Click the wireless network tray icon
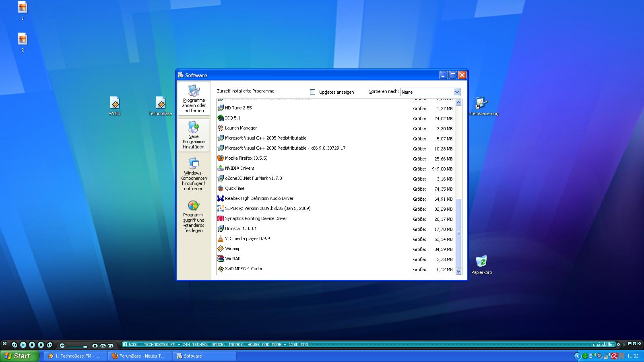 (592, 356)
